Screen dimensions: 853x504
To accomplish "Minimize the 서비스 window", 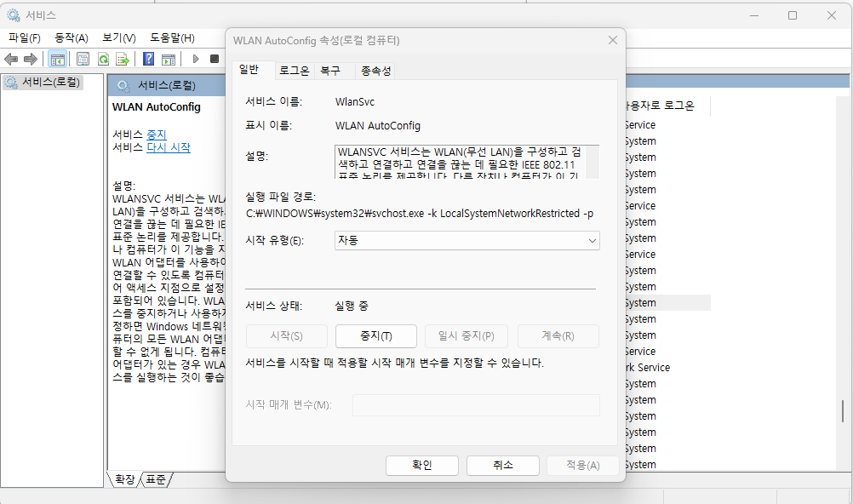I will 754,15.
